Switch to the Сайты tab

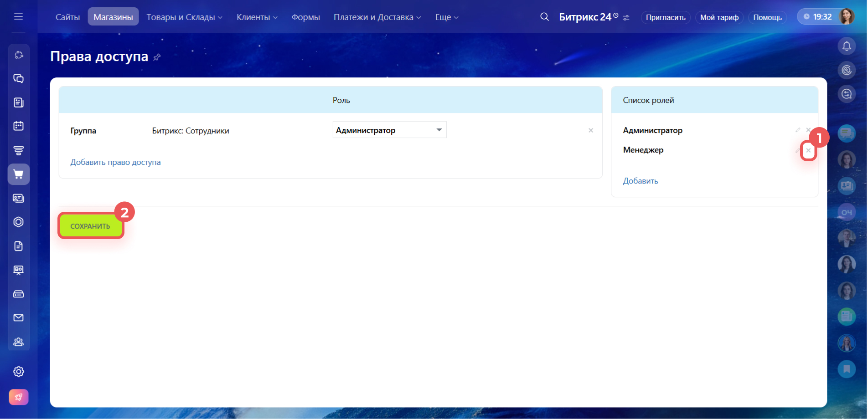point(67,17)
